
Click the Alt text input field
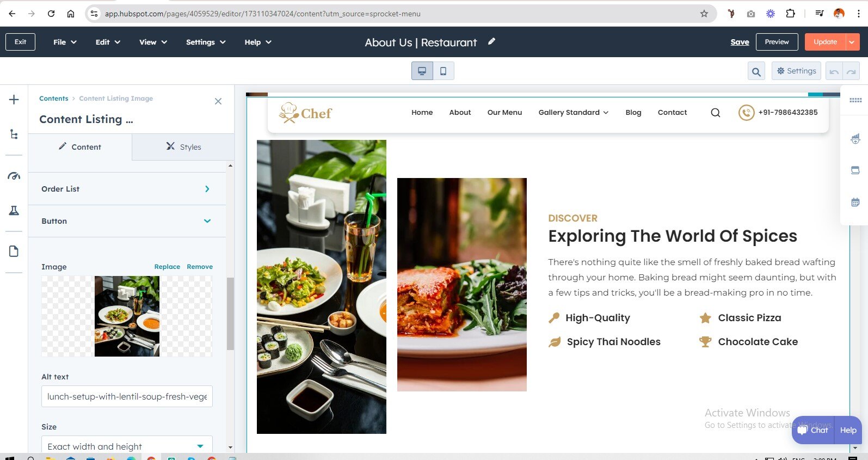coord(127,396)
